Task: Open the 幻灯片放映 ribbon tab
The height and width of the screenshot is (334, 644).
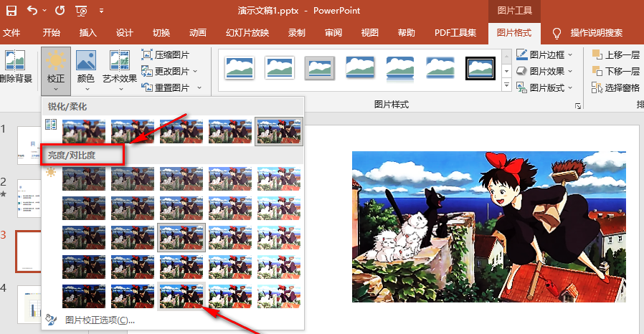Action: (x=247, y=33)
